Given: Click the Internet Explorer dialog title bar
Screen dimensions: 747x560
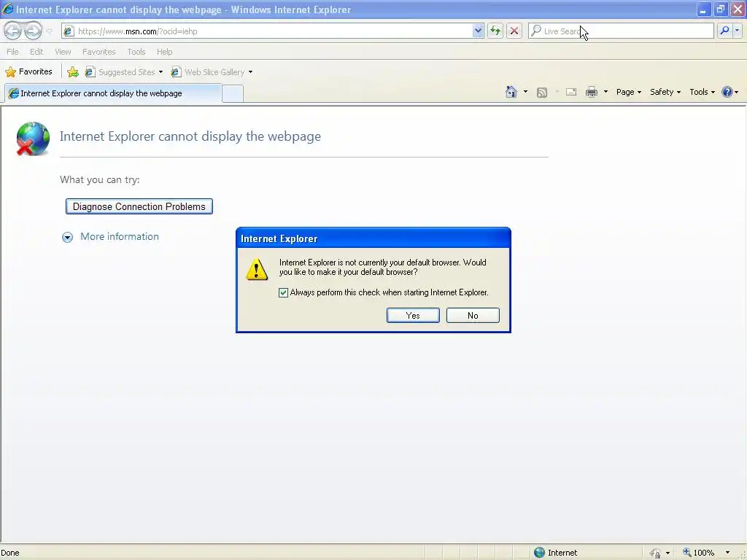Looking at the screenshot, I should point(373,238).
